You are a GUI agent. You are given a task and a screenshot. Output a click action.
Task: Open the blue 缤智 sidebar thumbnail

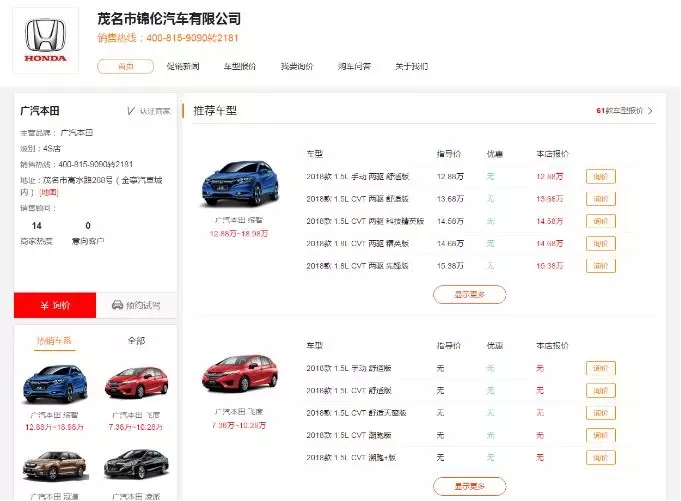pos(55,384)
